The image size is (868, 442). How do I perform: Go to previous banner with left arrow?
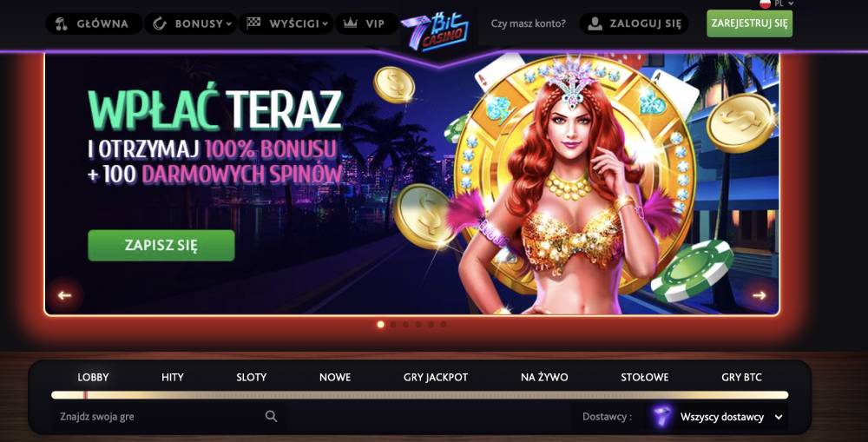tap(65, 295)
